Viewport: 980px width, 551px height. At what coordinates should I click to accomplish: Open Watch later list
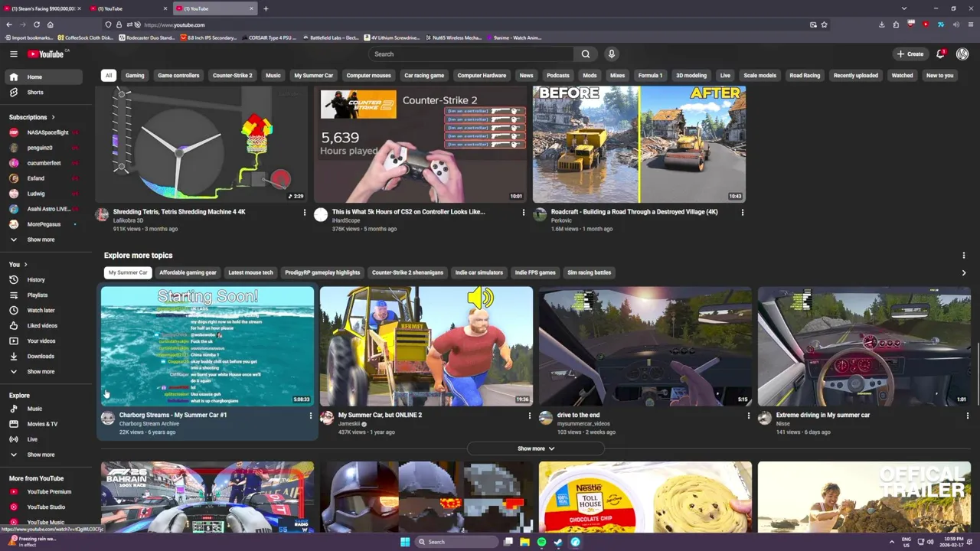coord(43,310)
